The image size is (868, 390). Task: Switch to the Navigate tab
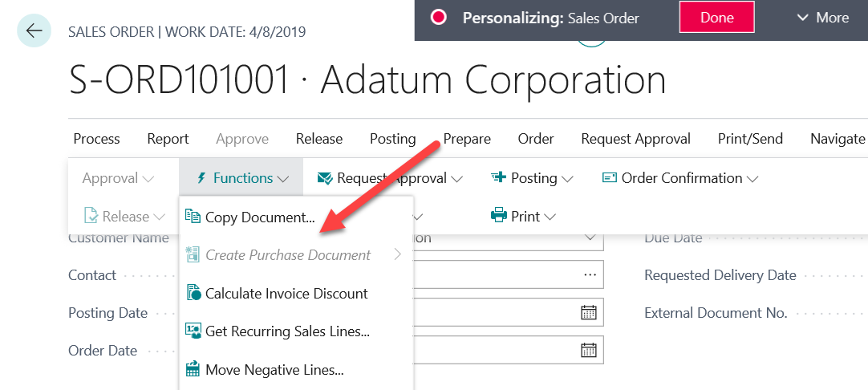(x=837, y=139)
